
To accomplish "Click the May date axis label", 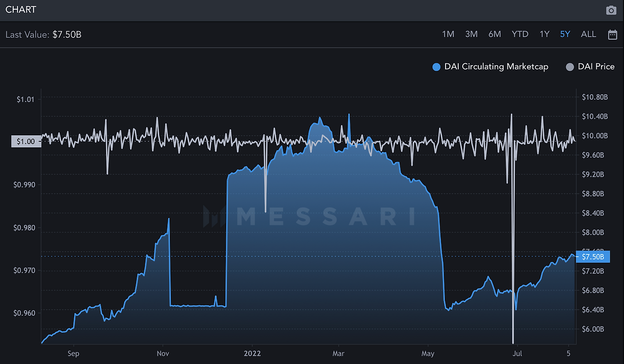I will [x=428, y=353].
